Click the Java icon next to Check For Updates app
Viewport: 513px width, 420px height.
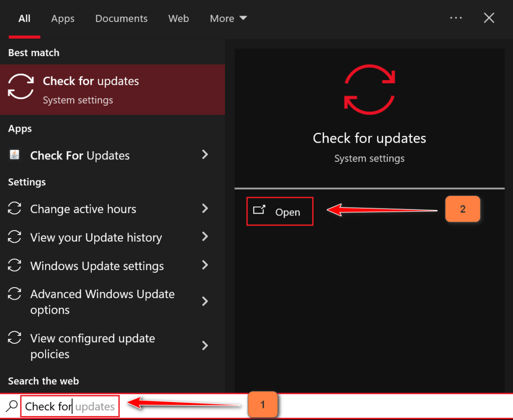pos(14,155)
